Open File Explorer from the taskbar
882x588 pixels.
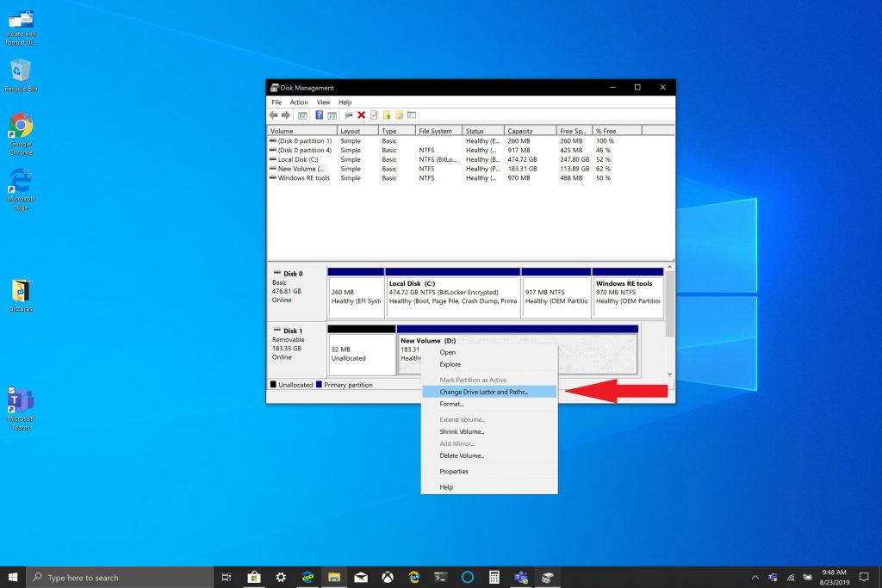(333, 578)
